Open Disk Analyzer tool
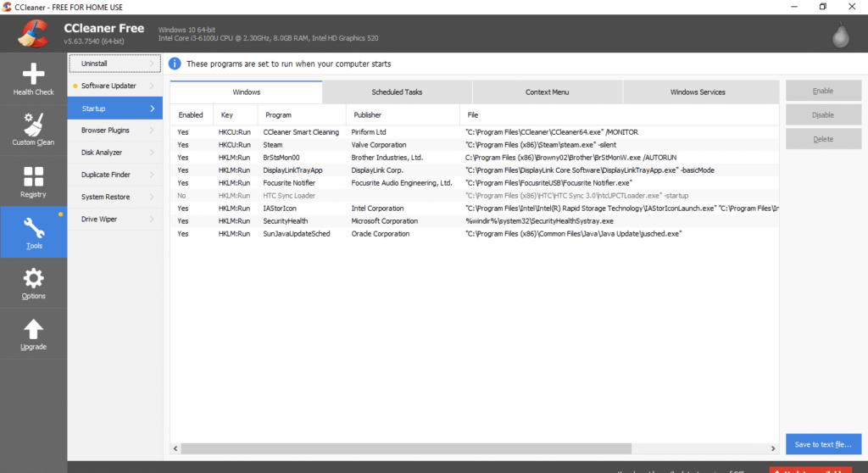Screen dimensions: 868x473 click(115, 153)
